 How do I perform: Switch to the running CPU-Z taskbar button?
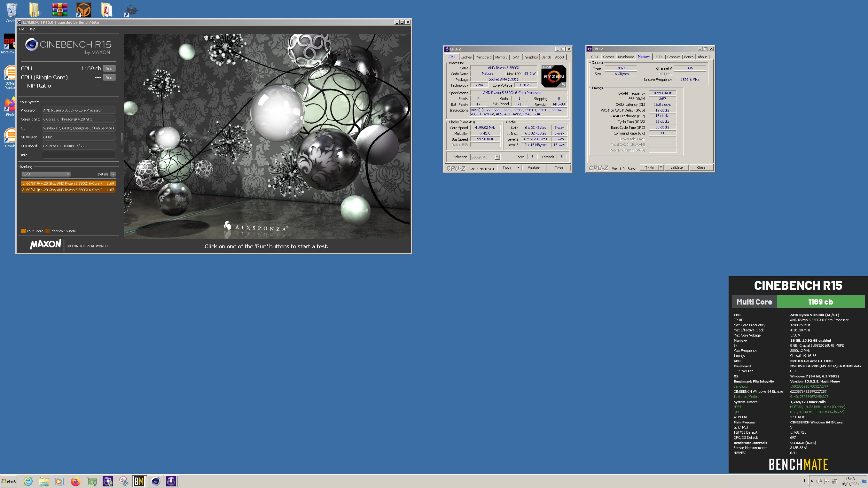click(x=171, y=481)
